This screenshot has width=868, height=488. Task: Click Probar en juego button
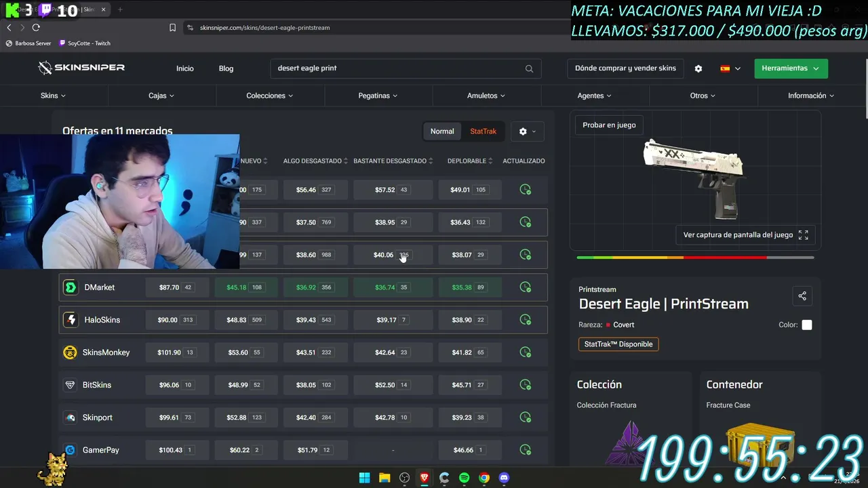tap(609, 125)
